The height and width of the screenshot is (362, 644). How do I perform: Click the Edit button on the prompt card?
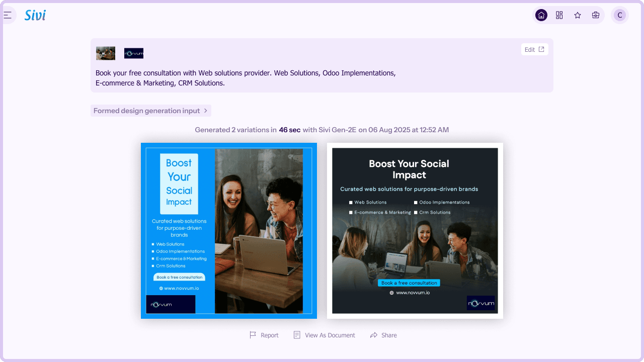[534, 49]
